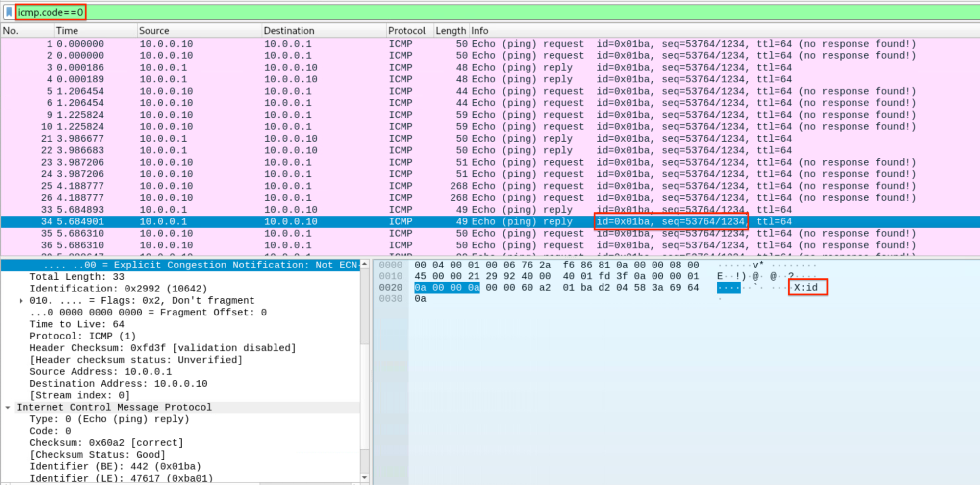Sort packets by the Length column
The height and width of the screenshot is (485, 980).
451,30
